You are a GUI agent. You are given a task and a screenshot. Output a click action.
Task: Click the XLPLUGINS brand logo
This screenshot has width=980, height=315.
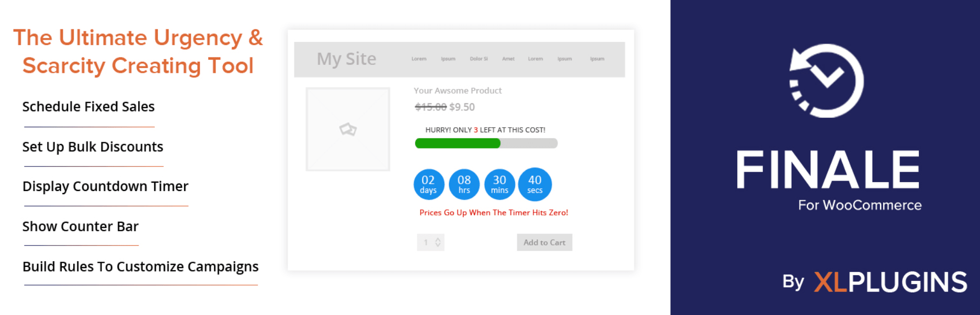[x=890, y=282]
